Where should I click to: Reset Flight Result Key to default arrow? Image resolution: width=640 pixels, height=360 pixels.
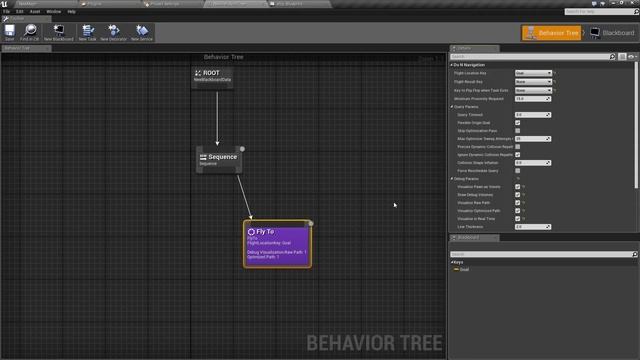(x=555, y=82)
